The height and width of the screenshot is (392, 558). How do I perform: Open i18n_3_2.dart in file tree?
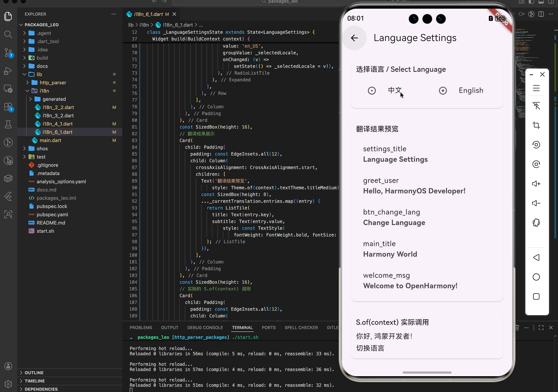(70, 115)
